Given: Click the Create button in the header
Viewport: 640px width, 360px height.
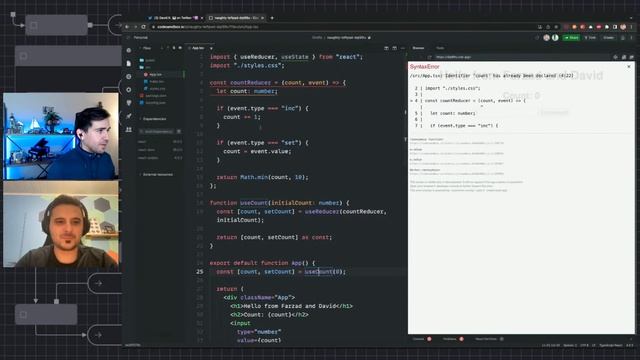Looking at the screenshot, I should point(609,38).
